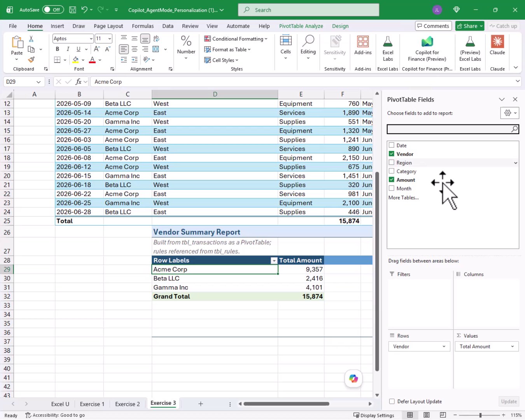The height and width of the screenshot is (420, 525).
Task: Click the title bar Search box
Action: pos(308,10)
